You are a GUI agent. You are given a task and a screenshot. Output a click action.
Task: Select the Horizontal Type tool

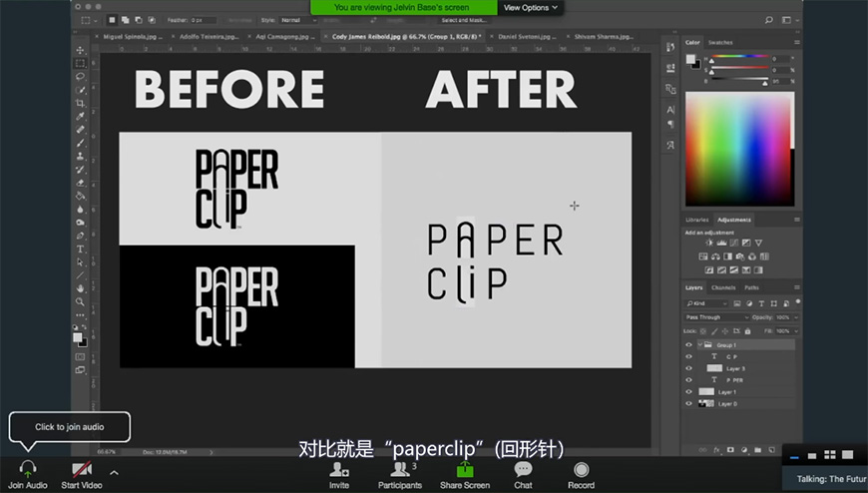pos(80,249)
